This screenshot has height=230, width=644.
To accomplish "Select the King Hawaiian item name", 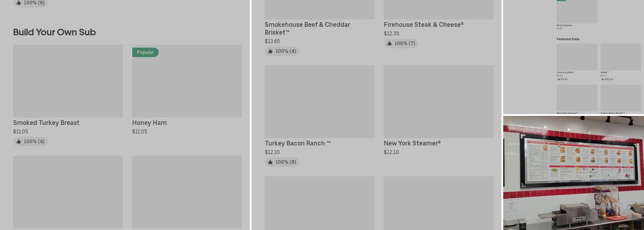I will [564, 25].
